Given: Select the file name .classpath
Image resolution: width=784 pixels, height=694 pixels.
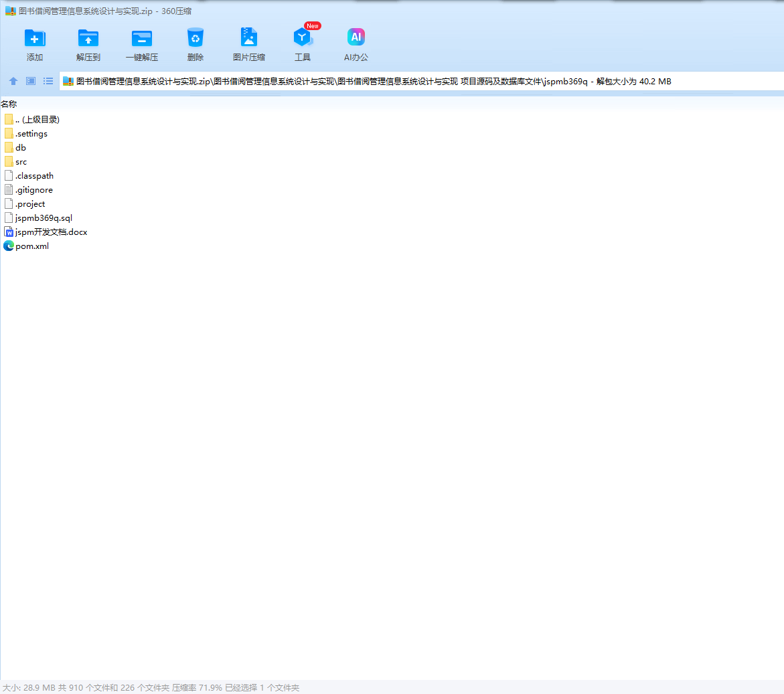Looking at the screenshot, I should click(x=35, y=176).
